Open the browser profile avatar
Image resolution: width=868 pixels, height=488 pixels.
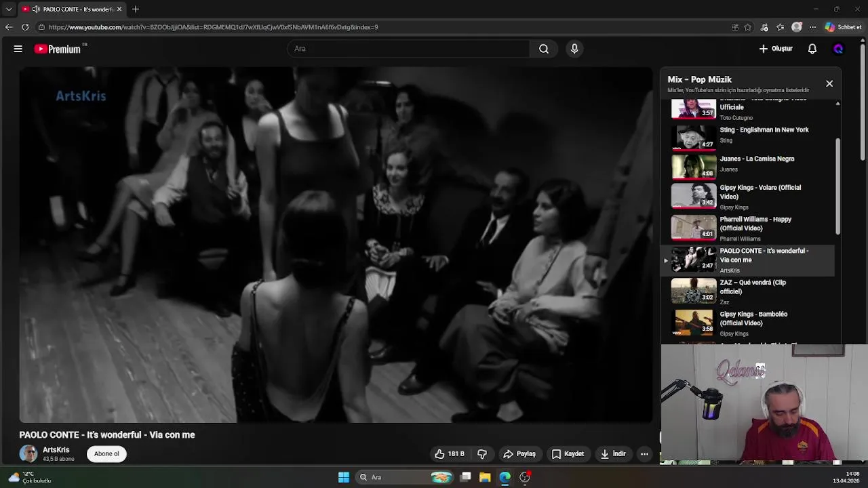(797, 27)
